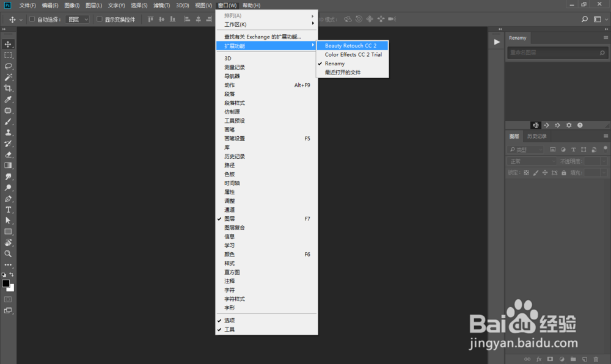The image size is (611, 364).
Task: Open the workspace switcher dropdown
Action: 600,19
